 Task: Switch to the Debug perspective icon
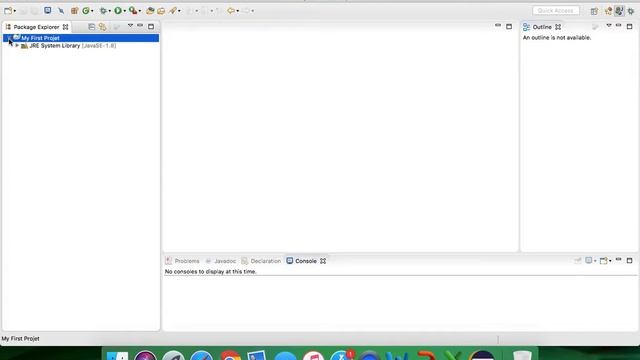click(x=631, y=11)
